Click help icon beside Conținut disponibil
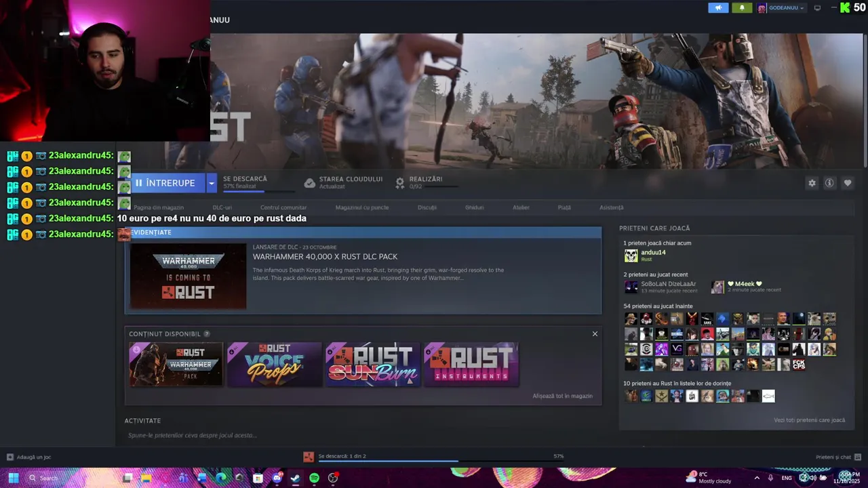This screenshot has height=488, width=868. [207, 334]
